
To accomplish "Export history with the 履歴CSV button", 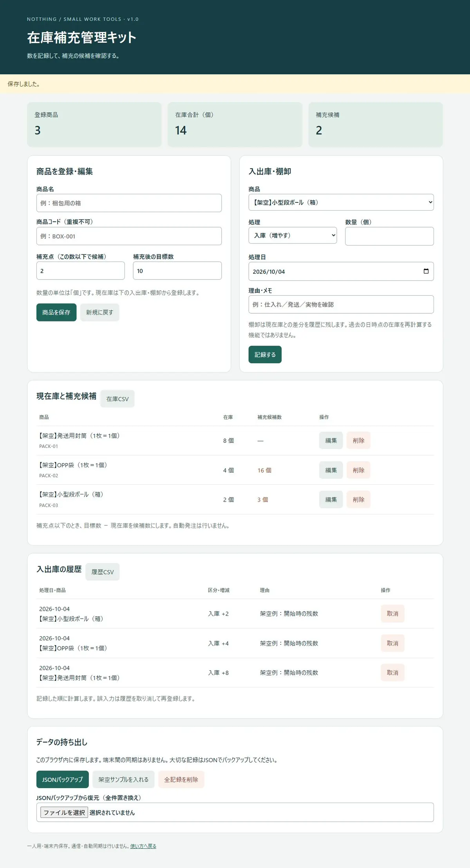I will point(103,572).
